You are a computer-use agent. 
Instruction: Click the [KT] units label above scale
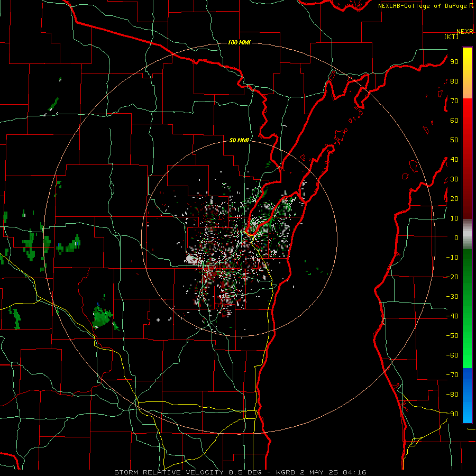(x=452, y=36)
